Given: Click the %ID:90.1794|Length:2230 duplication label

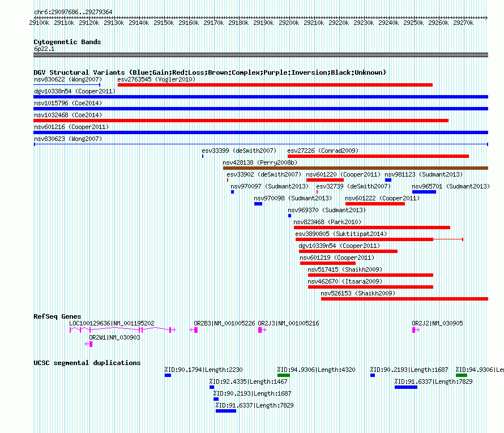Looking at the screenshot, I should [x=203, y=370].
